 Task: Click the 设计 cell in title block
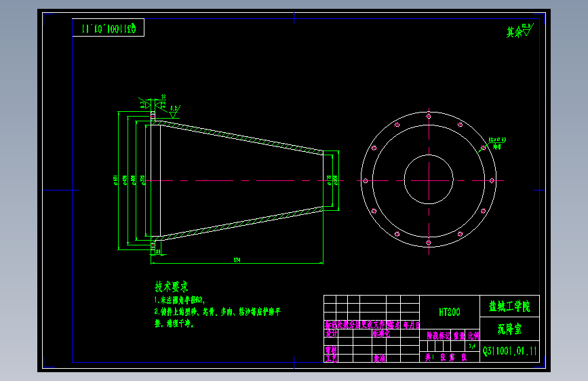331,333
